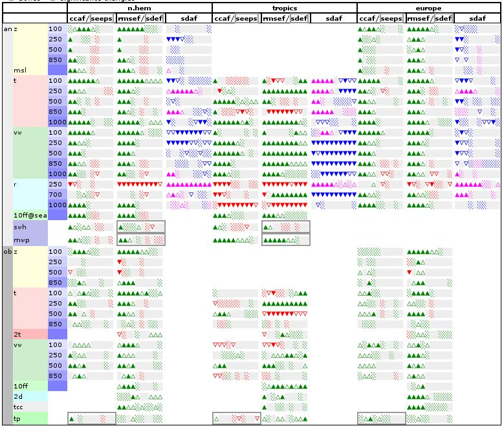Open an r 1000 cell under tropics rmsef/sdef
The width and height of the screenshot is (504, 428).
click(x=285, y=205)
